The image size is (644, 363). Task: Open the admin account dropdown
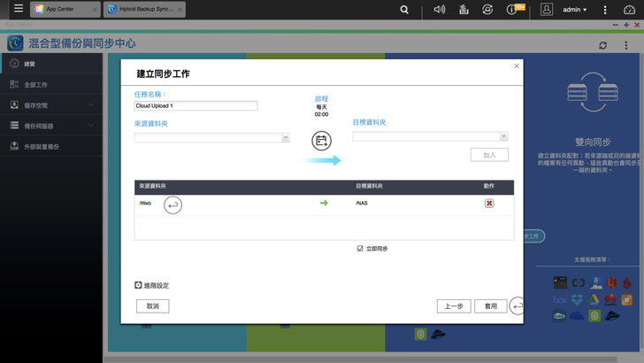tap(575, 10)
